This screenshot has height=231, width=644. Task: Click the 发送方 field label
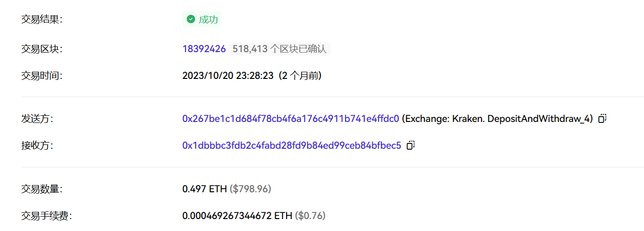(x=37, y=119)
